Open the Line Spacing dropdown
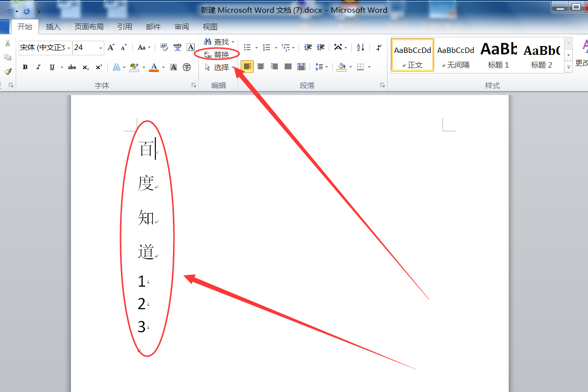The width and height of the screenshot is (588, 392). [x=321, y=67]
